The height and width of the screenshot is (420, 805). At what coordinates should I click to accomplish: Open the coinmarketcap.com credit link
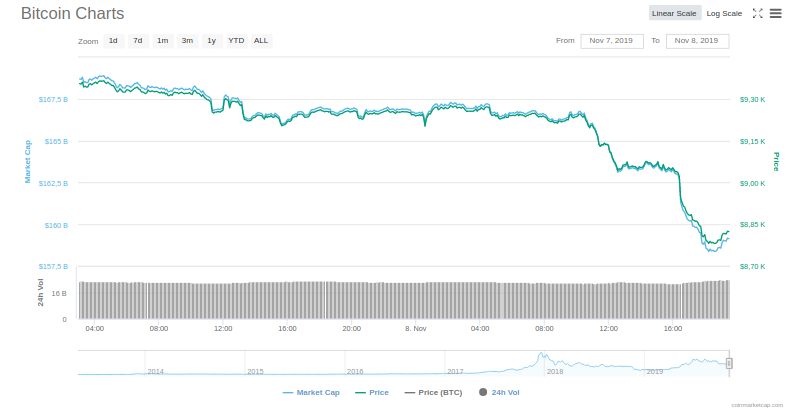(x=757, y=405)
